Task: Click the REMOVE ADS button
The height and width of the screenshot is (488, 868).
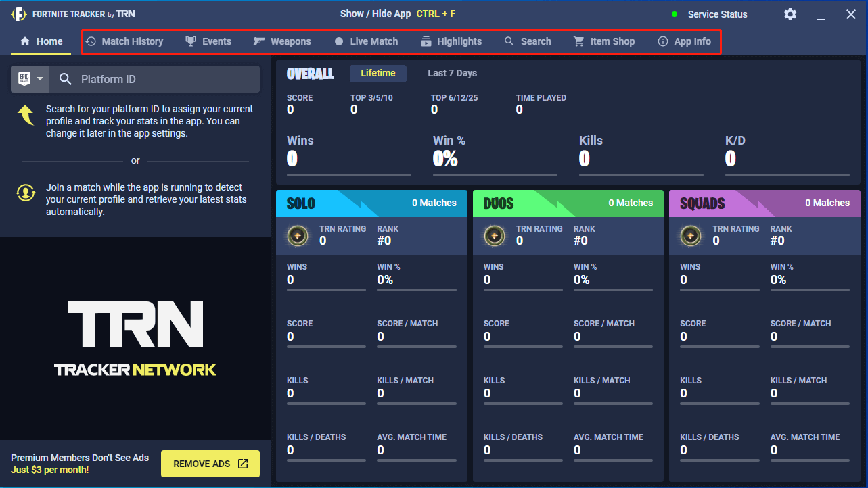Action: (x=210, y=464)
